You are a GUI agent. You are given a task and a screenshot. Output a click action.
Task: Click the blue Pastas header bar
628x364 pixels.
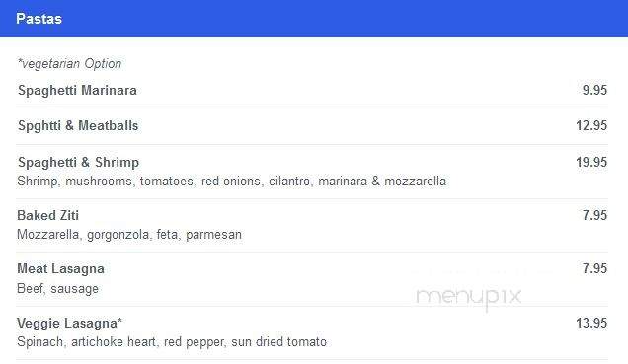tap(314, 19)
